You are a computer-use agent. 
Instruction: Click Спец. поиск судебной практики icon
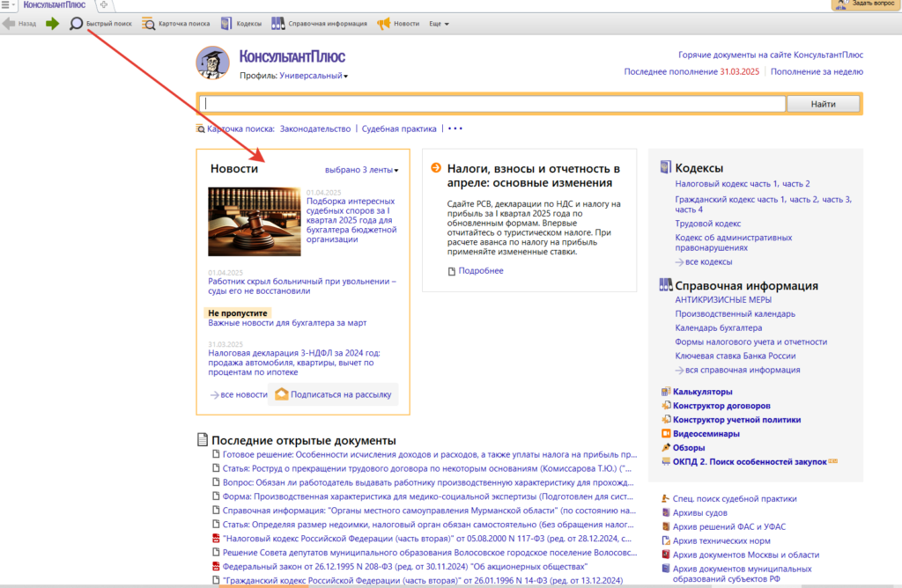(x=666, y=499)
